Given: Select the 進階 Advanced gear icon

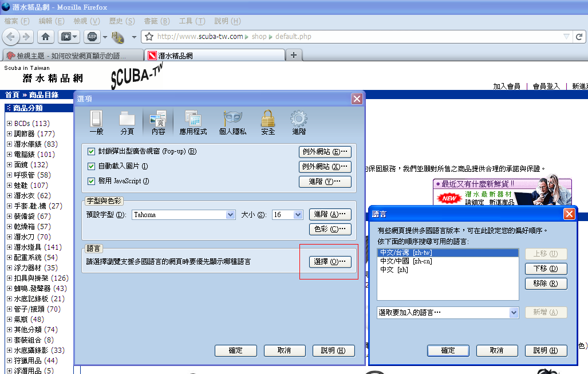Looking at the screenshot, I should click(x=299, y=123).
